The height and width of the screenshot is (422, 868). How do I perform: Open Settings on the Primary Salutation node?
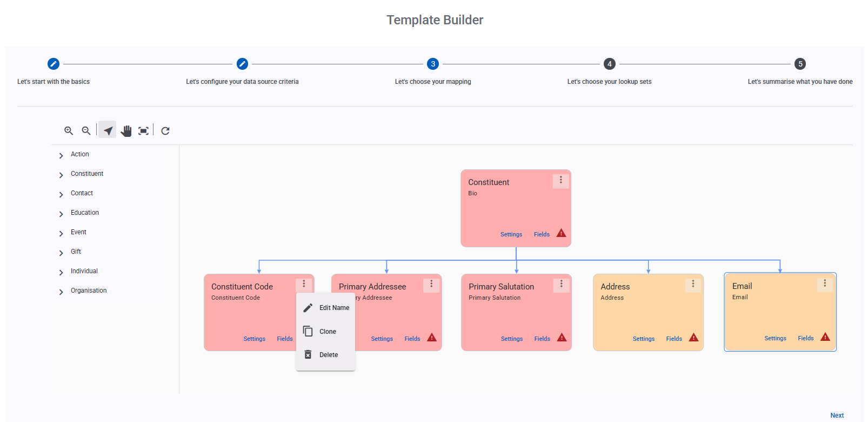(x=511, y=339)
